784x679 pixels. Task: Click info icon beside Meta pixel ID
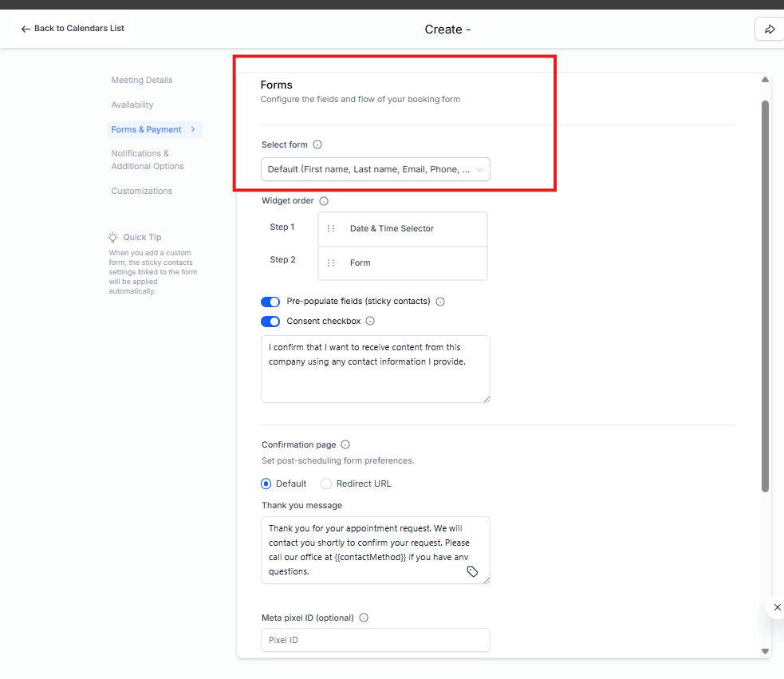pyautogui.click(x=364, y=618)
